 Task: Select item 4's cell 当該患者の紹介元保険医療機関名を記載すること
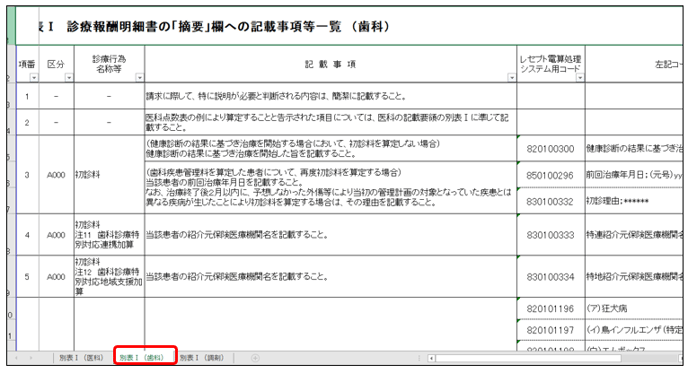330,235
